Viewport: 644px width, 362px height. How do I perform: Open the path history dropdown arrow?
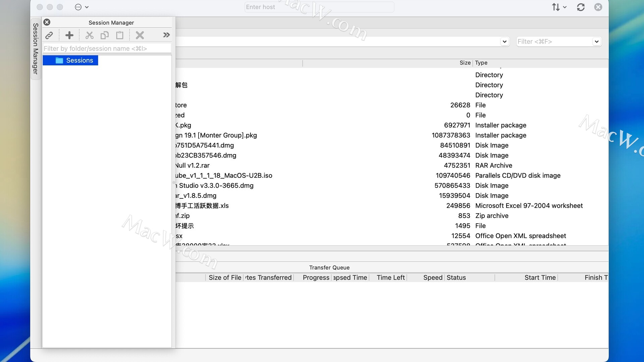tap(504, 42)
